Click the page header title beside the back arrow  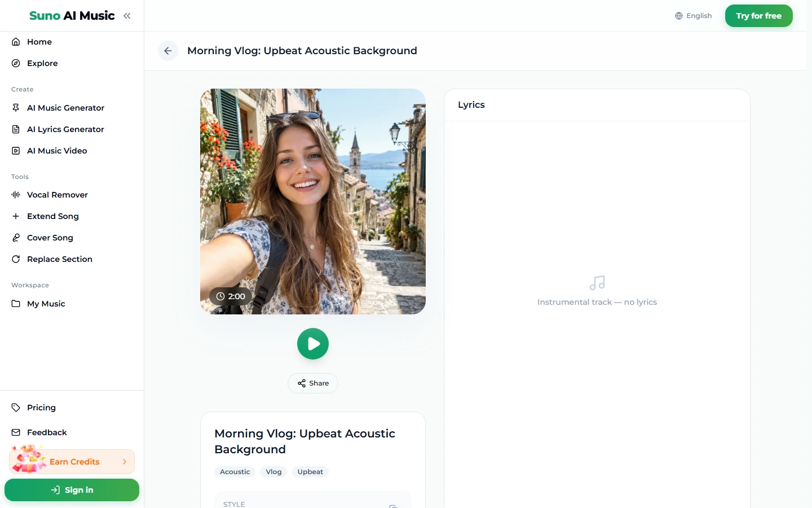point(302,51)
